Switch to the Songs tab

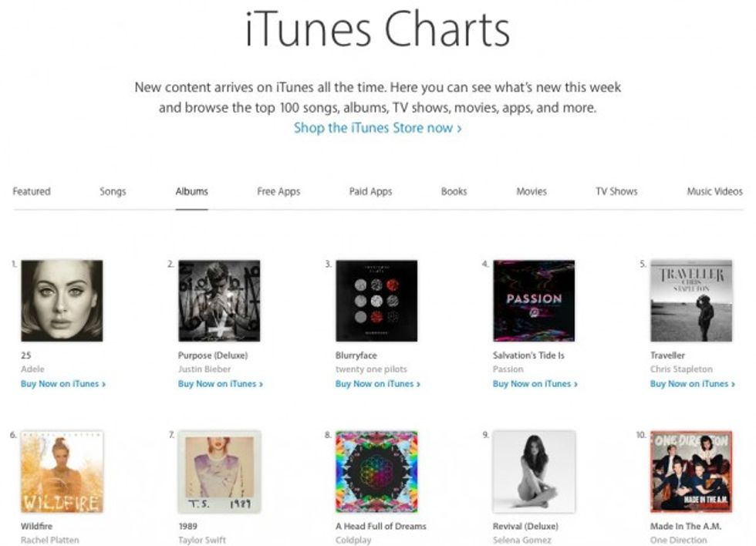[x=113, y=191]
